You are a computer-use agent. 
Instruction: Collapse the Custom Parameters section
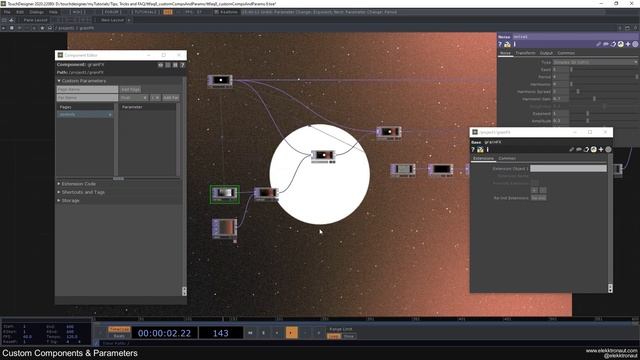pos(59,81)
